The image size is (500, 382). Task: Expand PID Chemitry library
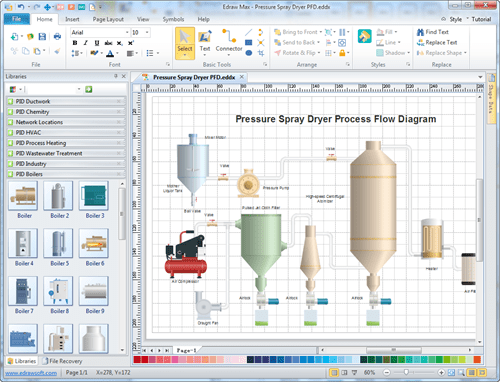coord(66,112)
